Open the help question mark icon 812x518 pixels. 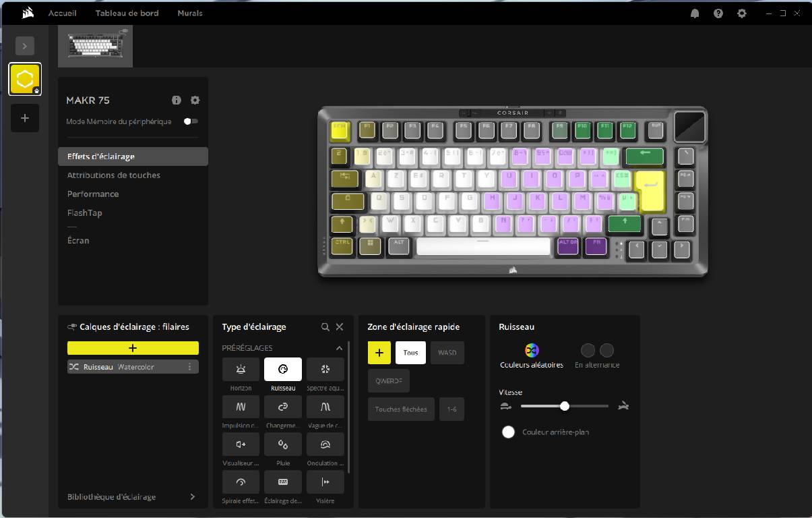point(718,13)
